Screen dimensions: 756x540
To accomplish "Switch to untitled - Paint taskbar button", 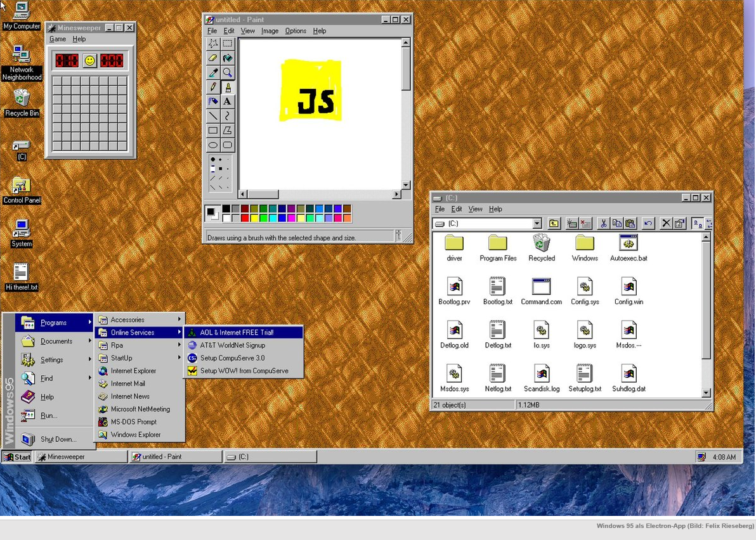I will [176, 457].
